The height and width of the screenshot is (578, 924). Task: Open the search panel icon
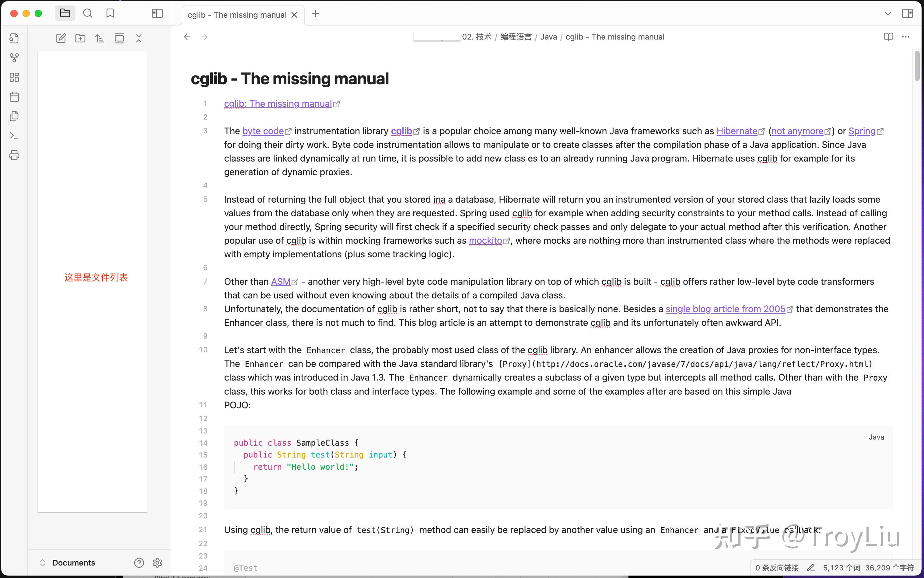[x=88, y=14]
